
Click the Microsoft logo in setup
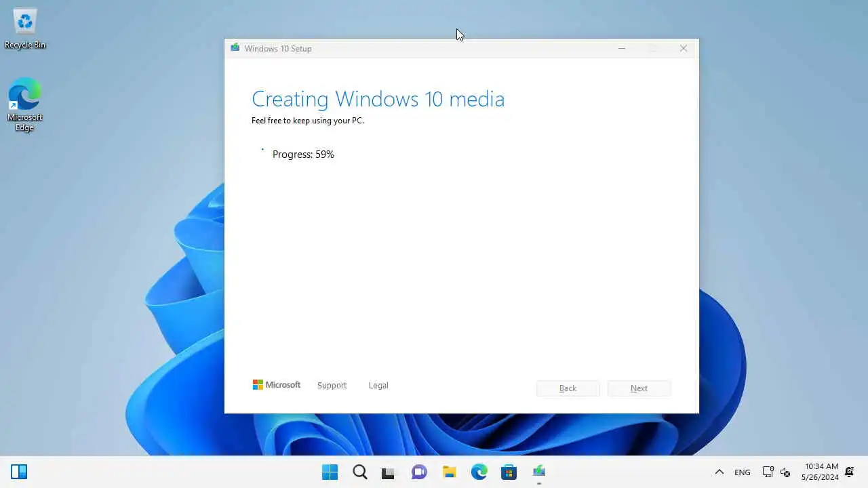(x=276, y=385)
